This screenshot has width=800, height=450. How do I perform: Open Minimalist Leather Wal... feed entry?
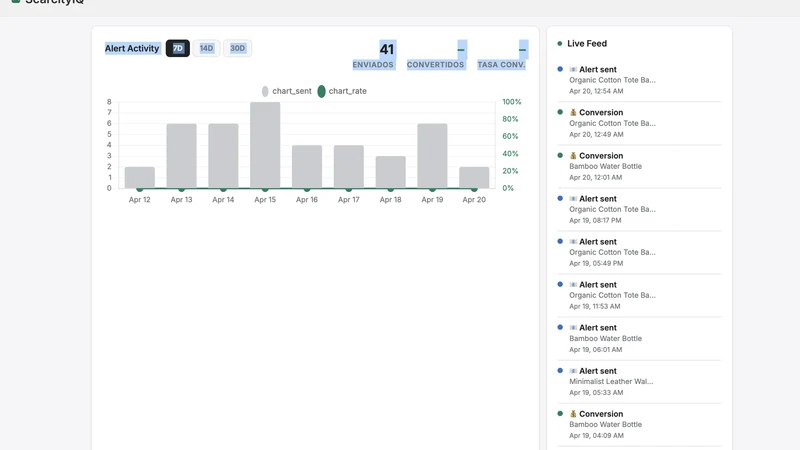tap(639, 382)
